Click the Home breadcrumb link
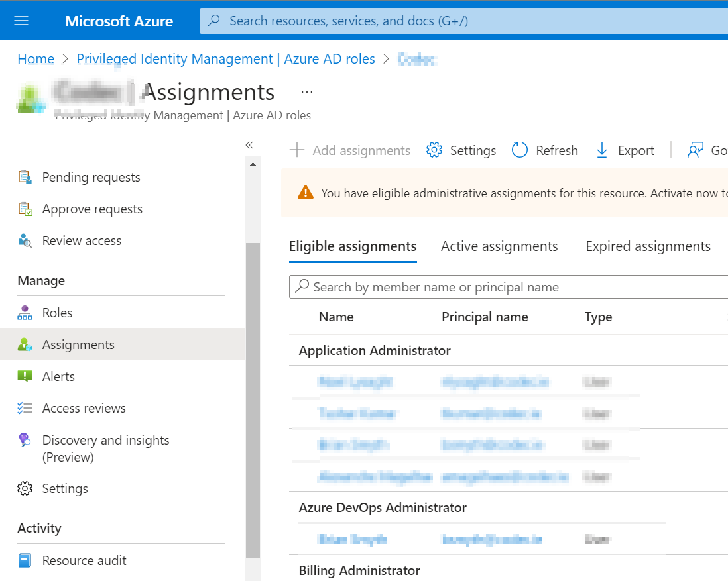 click(36, 59)
